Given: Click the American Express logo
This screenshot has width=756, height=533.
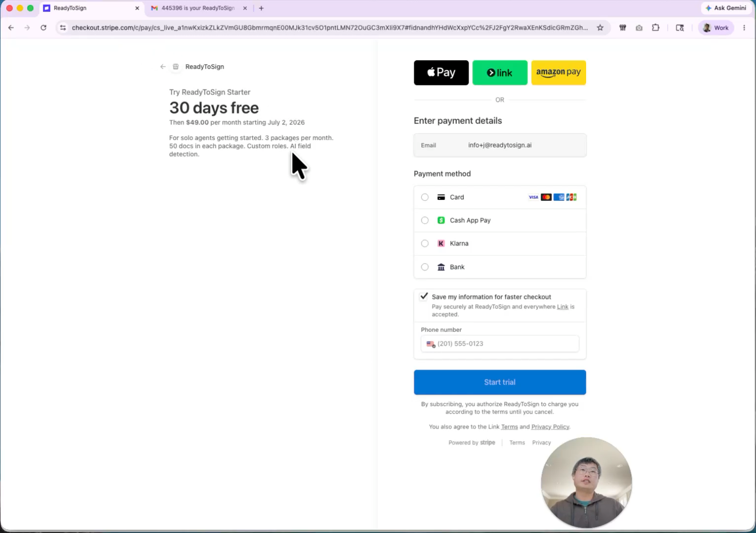Looking at the screenshot, I should pyautogui.click(x=559, y=197).
